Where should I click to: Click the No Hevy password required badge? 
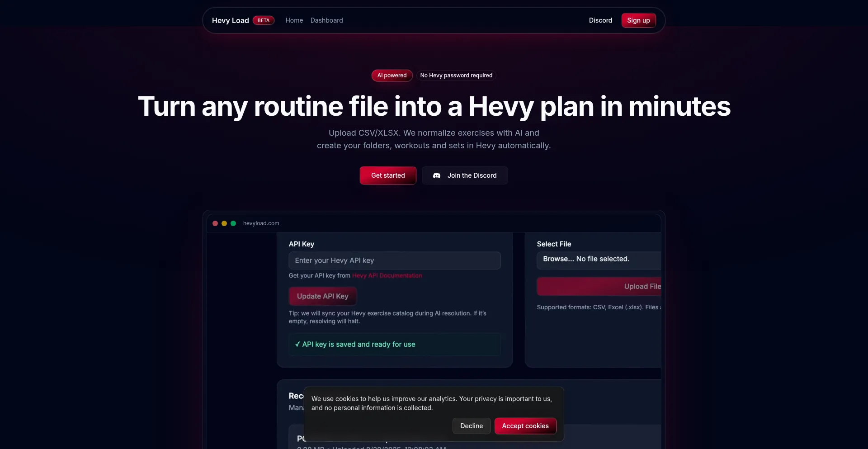click(456, 76)
